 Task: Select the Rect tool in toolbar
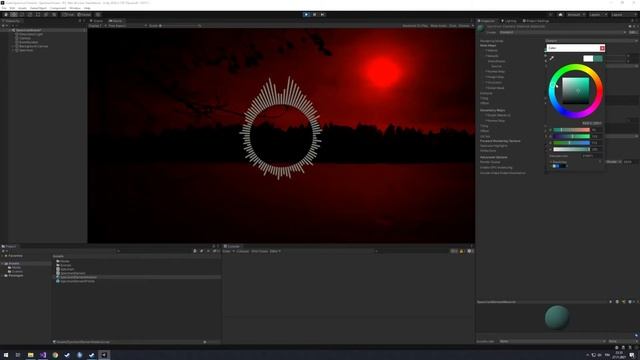click(38, 15)
